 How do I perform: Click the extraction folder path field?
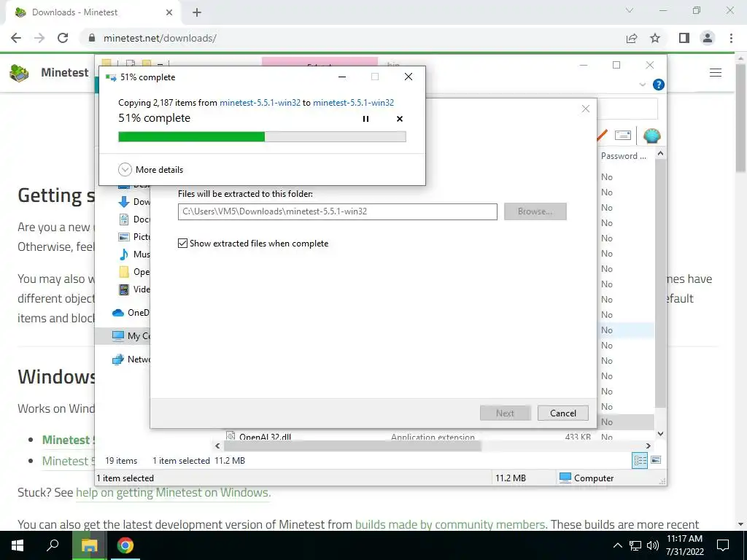click(x=337, y=211)
